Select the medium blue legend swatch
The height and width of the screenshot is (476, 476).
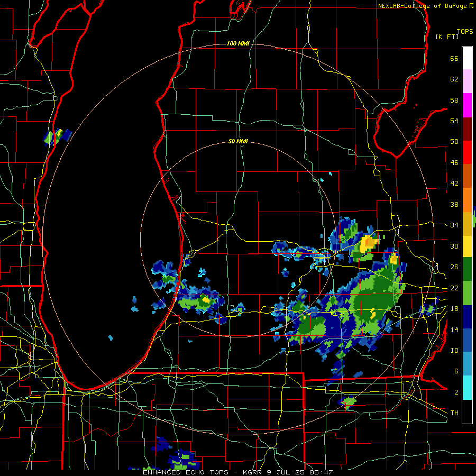click(467, 340)
